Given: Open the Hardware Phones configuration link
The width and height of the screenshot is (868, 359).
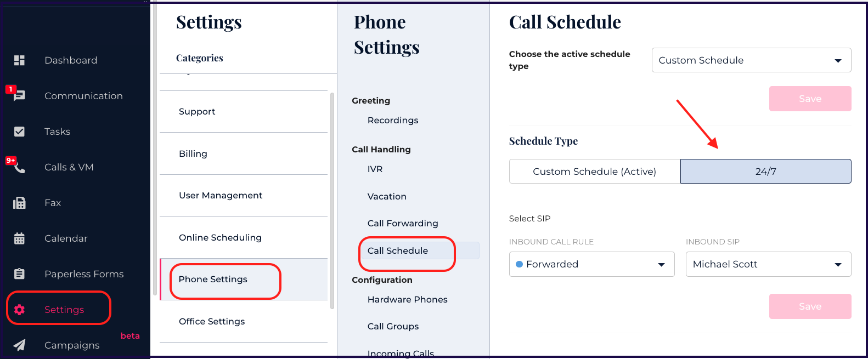Looking at the screenshot, I should point(407,299).
